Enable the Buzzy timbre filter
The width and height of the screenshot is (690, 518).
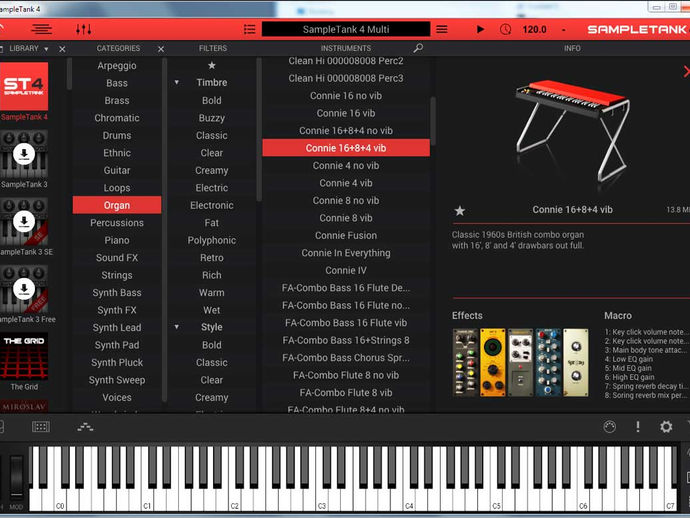tap(212, 118)
